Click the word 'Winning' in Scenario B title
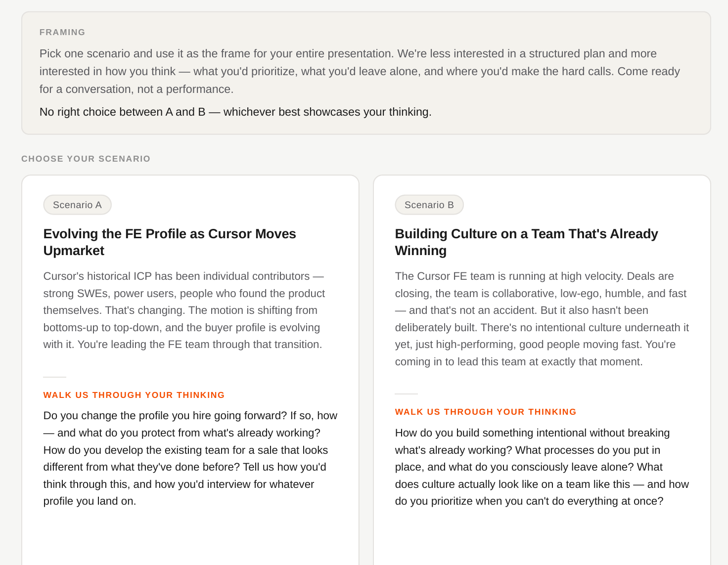Image resolution: width=728 pixels, height=565 pixels. pos(421,251)
